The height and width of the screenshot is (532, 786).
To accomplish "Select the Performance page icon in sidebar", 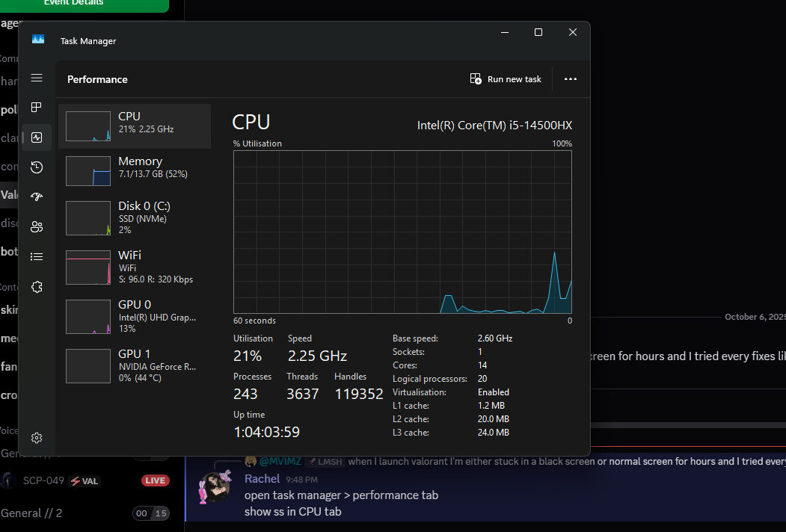I will [x=37, y=137].
